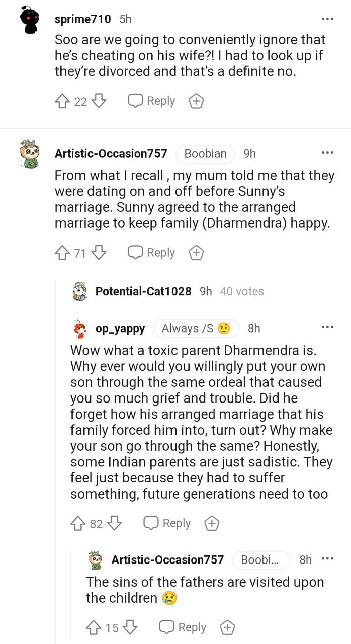Upvote op_yappy's comment with 82 votes
Viewport: 351px width, 644px height.
pos(78,524)
